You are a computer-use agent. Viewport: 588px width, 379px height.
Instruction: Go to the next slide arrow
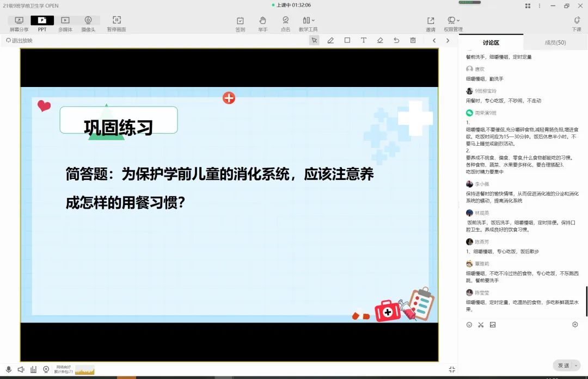click(x=448, y=40)
